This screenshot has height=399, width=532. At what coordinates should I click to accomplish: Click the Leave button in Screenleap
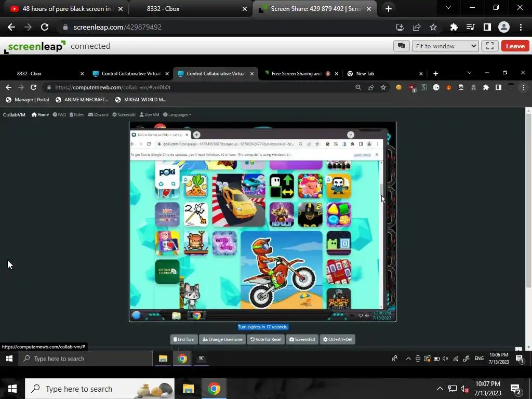click(x=515, y=46)
